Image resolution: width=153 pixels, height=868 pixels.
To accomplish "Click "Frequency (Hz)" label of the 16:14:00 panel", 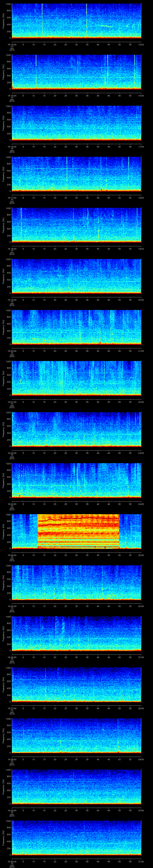I will (x=3, y=21).
